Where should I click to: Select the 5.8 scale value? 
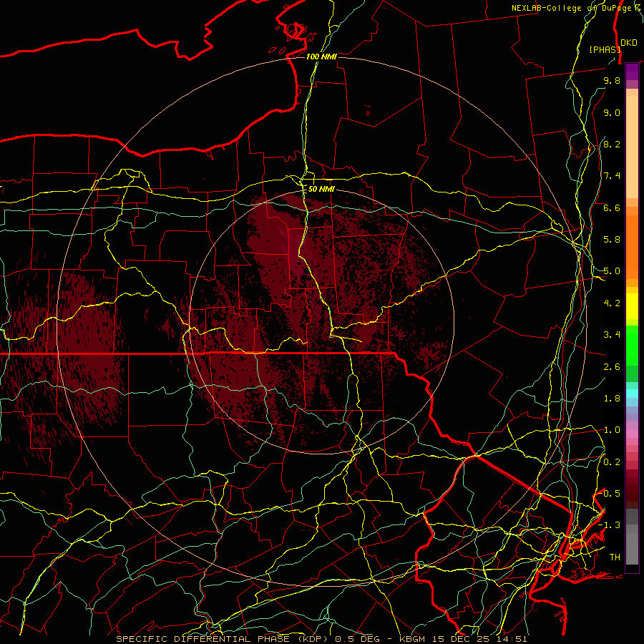[612, 240]
